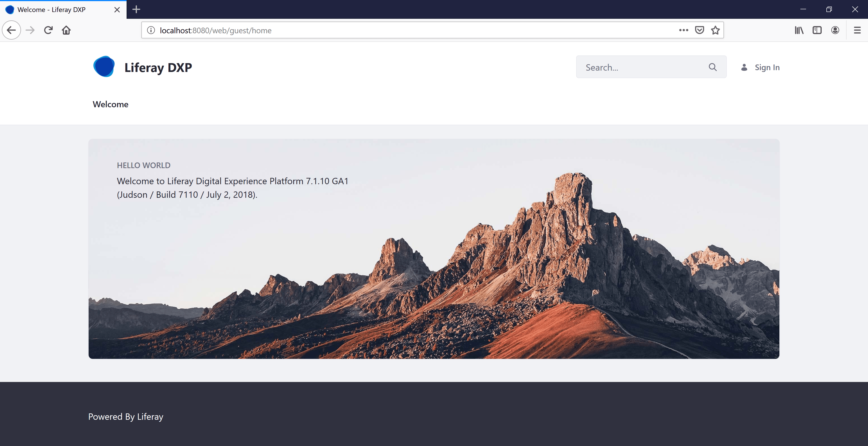Image resolution: width=868 pixels, height=446 pixels.
Task: Save page to Pocket
Action: point(700,30)
